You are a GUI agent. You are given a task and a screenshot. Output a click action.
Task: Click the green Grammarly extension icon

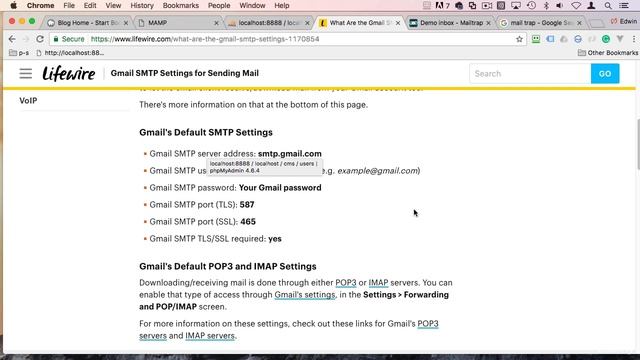(606, 39)
